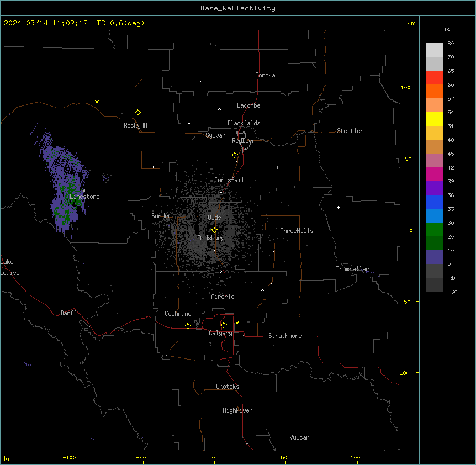476x465 pixels.
Task: Click the white caret marker west of Ponoka
Action: click(202, 81)
